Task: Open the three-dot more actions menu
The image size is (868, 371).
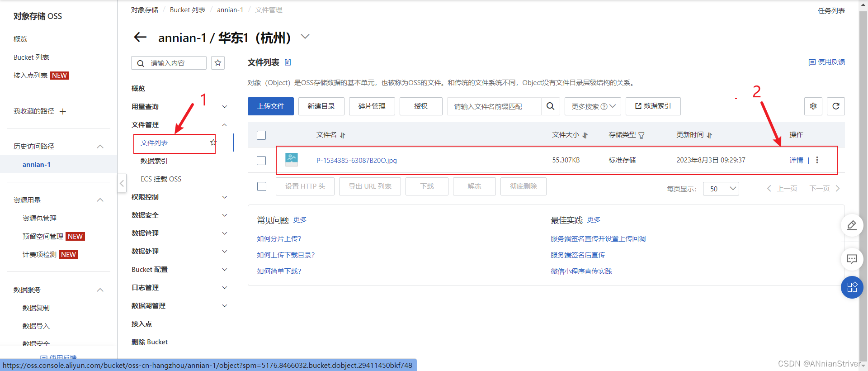Action: coord(817,160)
